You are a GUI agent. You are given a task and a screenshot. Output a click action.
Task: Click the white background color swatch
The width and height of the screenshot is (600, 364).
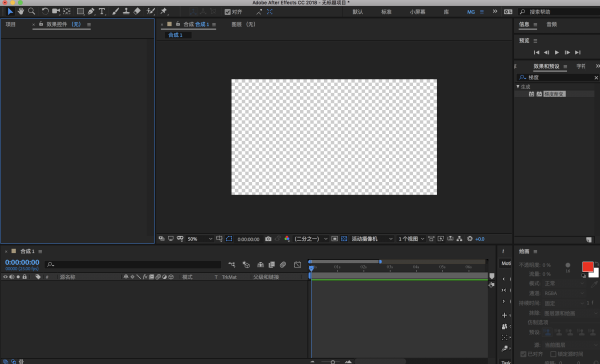click(595, 274)
